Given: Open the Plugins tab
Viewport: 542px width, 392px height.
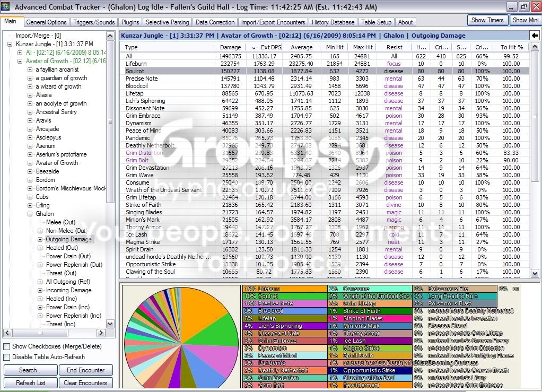Looking at the screenshot, I should 130,22.
